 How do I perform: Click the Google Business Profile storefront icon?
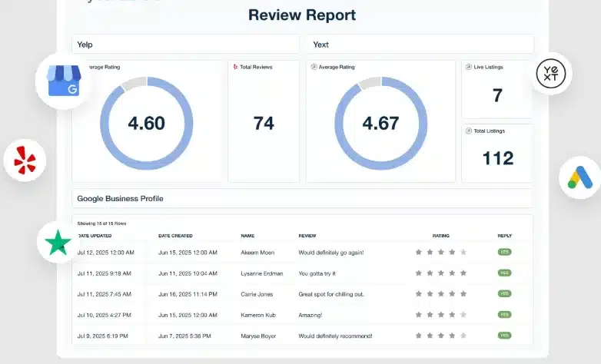pos(64,81)
